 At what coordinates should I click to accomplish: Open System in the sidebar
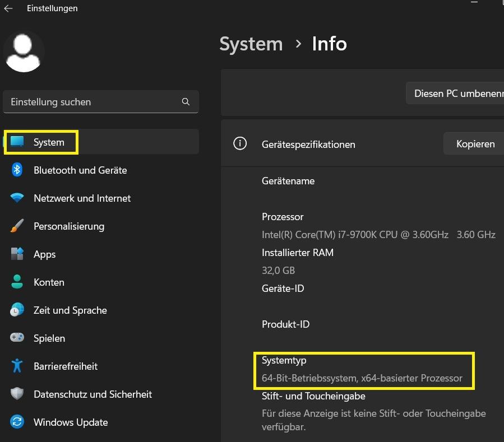(101, 142)
